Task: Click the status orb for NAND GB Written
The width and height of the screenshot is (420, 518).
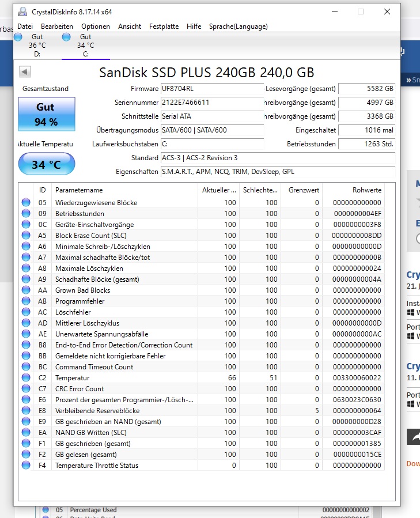Action: pyautogui.click(x=26, y=433)
